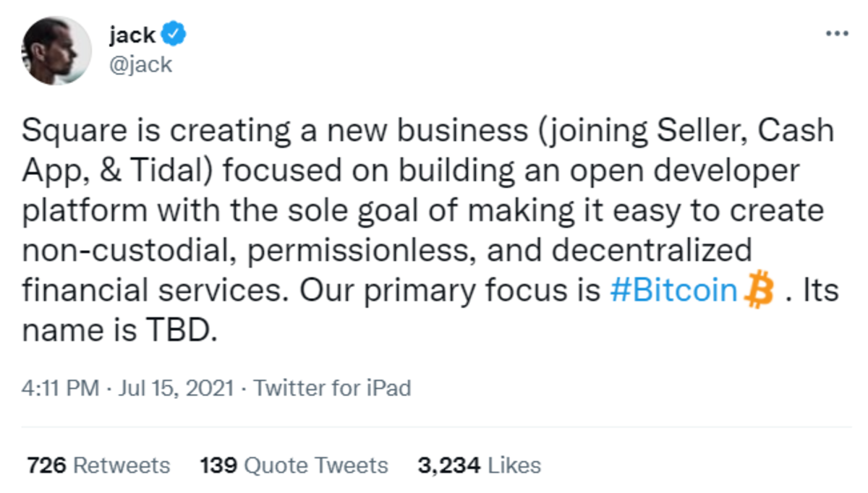Show the 3,234 Likes list
The height and width of the screenshot is (493, 868).
point(479,465)
